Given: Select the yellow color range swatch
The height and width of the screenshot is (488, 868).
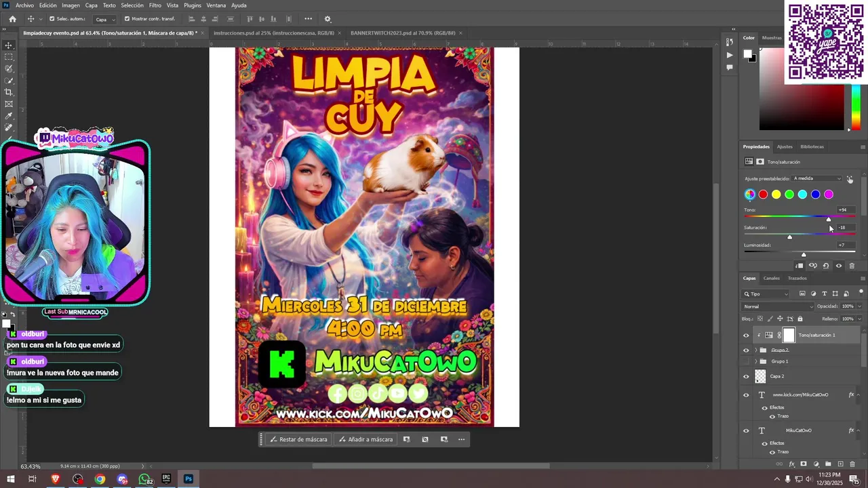Looking at the screenshot, I should [776, 195].
